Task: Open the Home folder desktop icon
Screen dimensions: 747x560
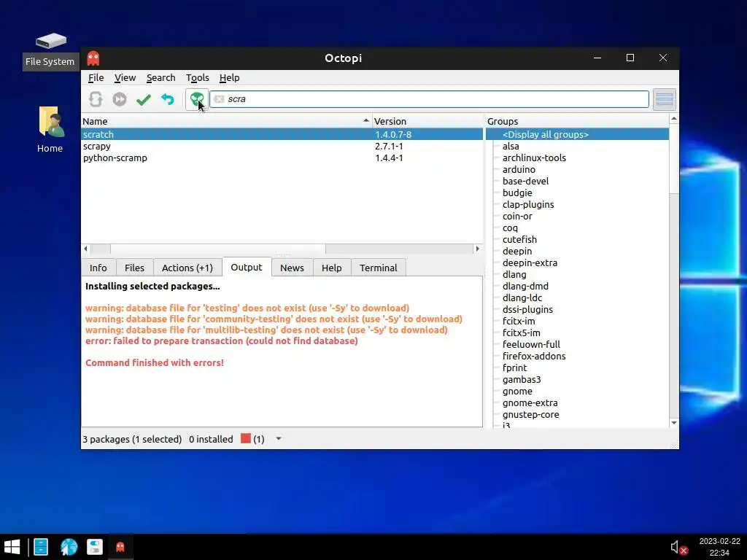Action: pyautogui.click(x=50, y=130)
